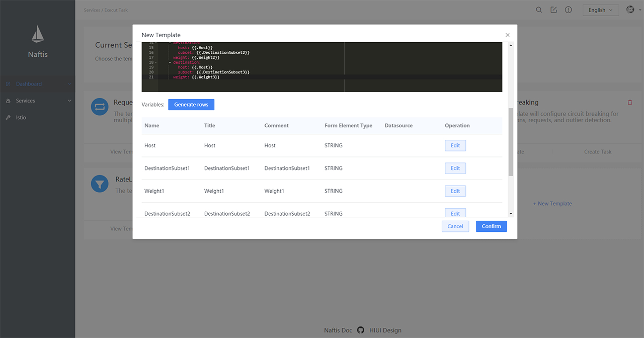Click the dialog scrollbar down arrow
644x338 pixels.
[x=511, y=214]
